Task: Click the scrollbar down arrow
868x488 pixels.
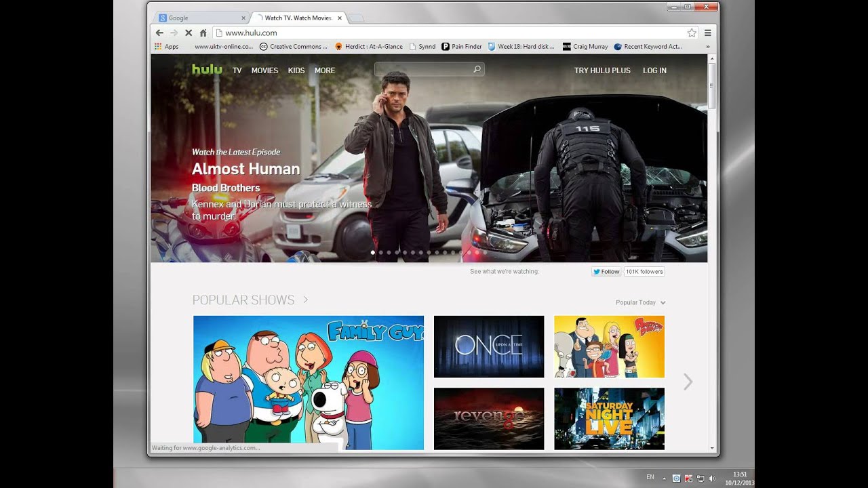Action: (x=712, y=448)
